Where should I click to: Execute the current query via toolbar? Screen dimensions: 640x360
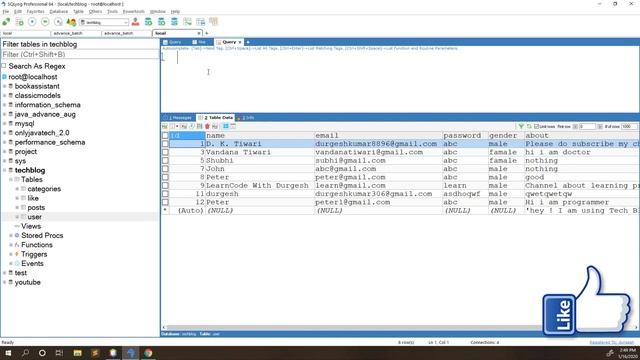click(x=32, y=22)
